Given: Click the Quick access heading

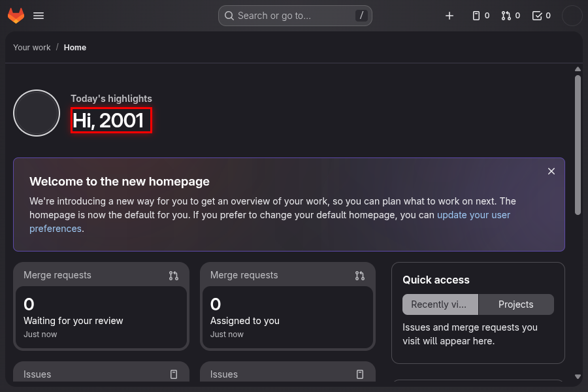Looking at the screenshot, I should tap(436, 280).
